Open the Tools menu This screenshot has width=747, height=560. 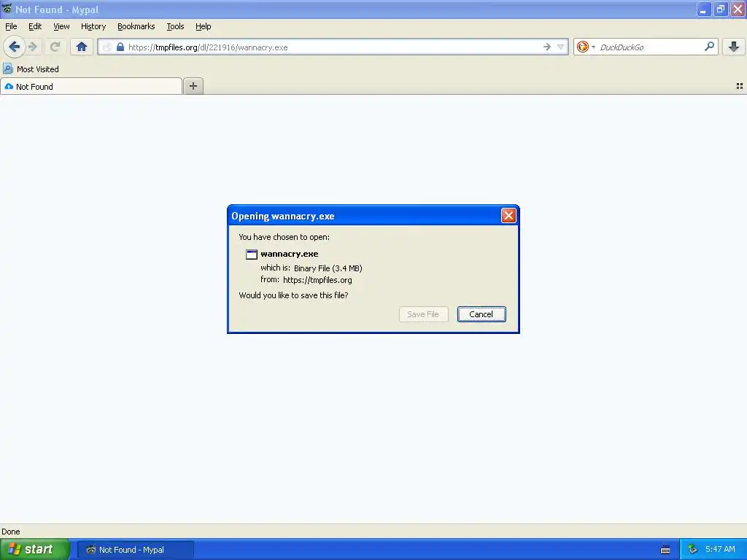click(x=175, y=26)
